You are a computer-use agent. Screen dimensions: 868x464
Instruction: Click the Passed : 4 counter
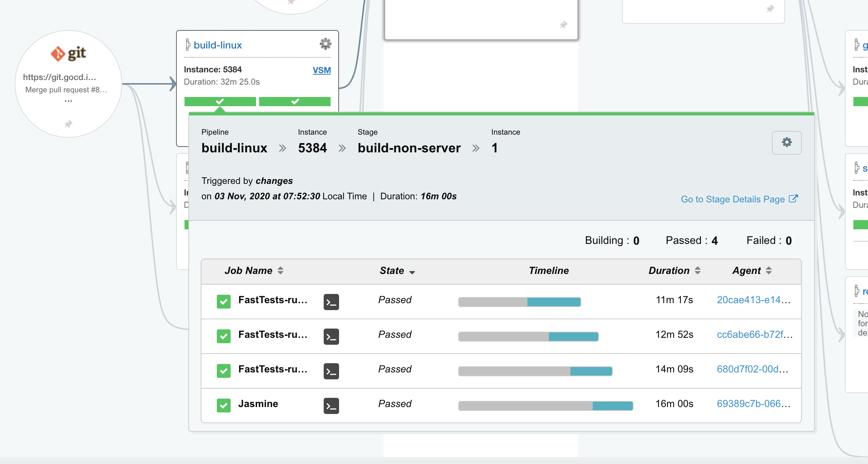coord(692,241)
